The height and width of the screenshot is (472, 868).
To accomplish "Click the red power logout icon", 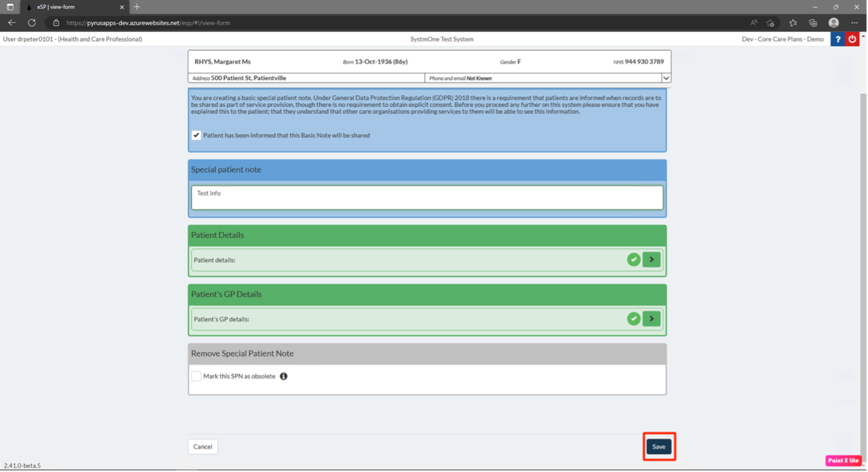I will pyautogui.click(x=852, y=39).
